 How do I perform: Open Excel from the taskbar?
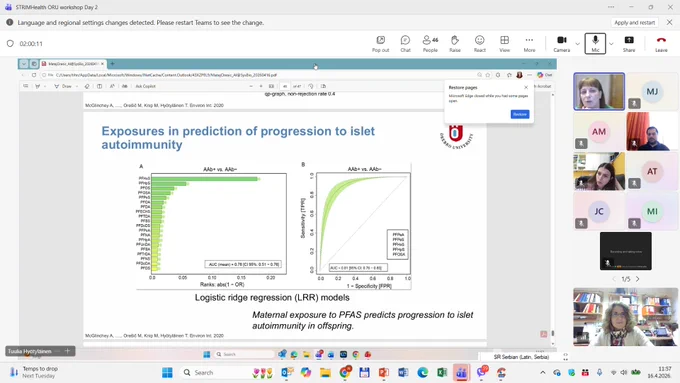[442, 373]
